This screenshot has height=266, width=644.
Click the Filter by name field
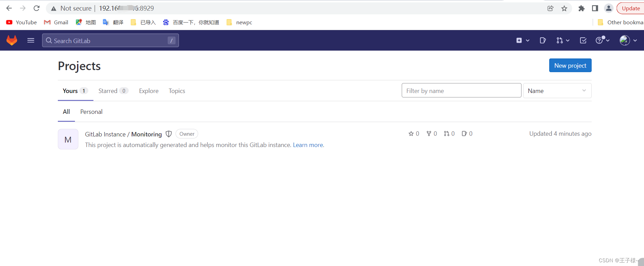click(461, 91)
